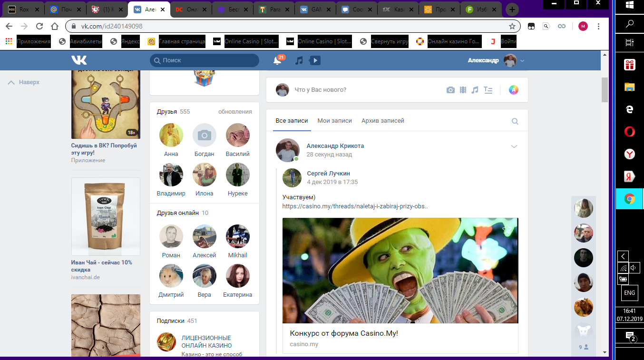Open the notifications bell showing 21
The image size is (644, 360).
click(278, 60)
